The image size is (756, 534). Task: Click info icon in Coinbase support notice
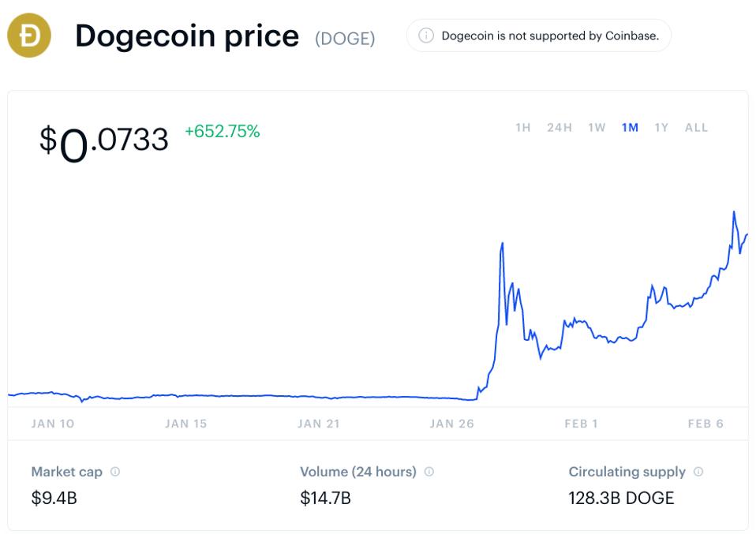coord(426,36)
